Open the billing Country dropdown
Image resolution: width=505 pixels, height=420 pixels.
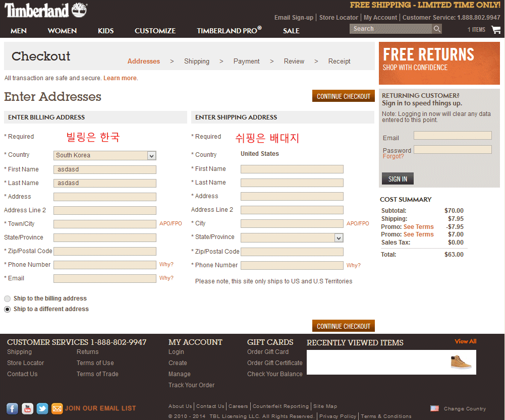104,155
